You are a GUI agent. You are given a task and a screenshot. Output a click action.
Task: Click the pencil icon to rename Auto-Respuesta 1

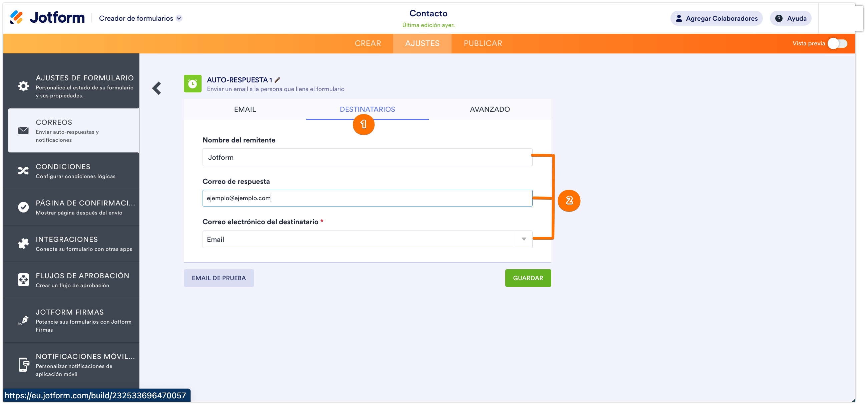tap(277, 80)
